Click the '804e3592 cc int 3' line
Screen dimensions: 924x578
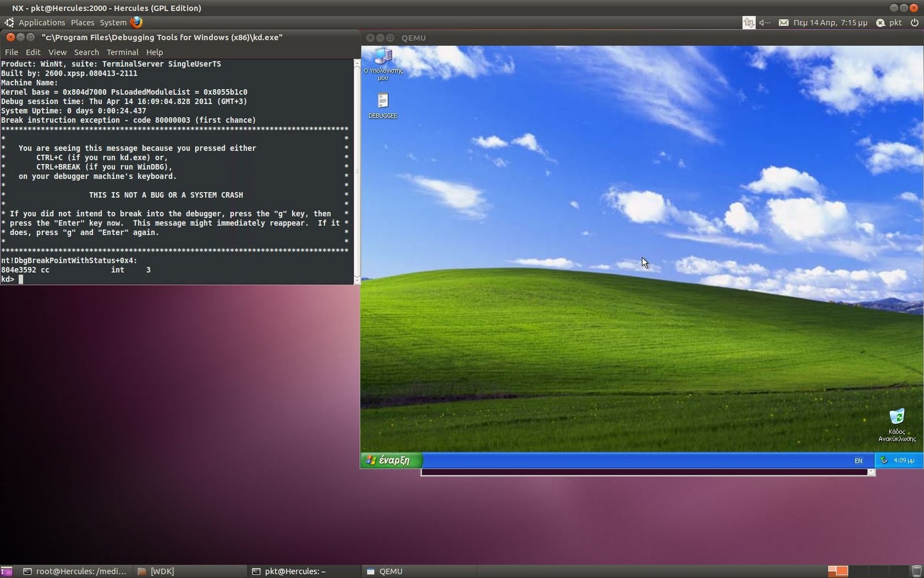pos(76,270)
